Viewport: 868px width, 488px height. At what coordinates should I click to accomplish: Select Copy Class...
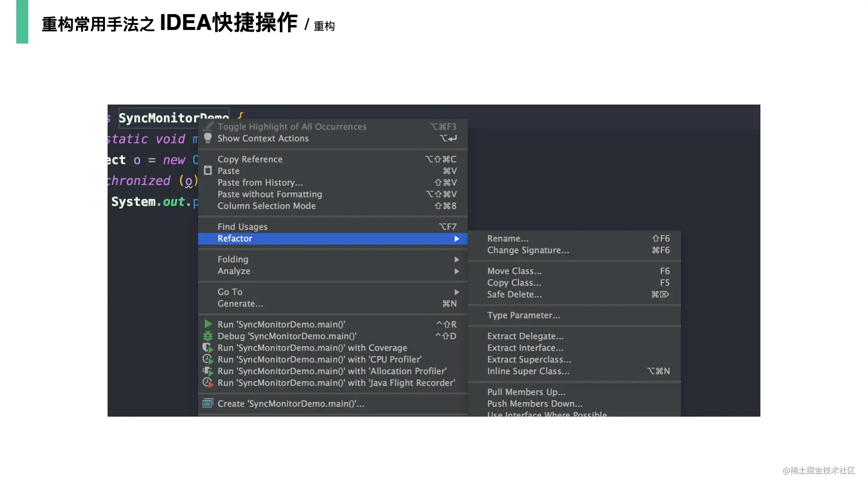click(574, 283)
